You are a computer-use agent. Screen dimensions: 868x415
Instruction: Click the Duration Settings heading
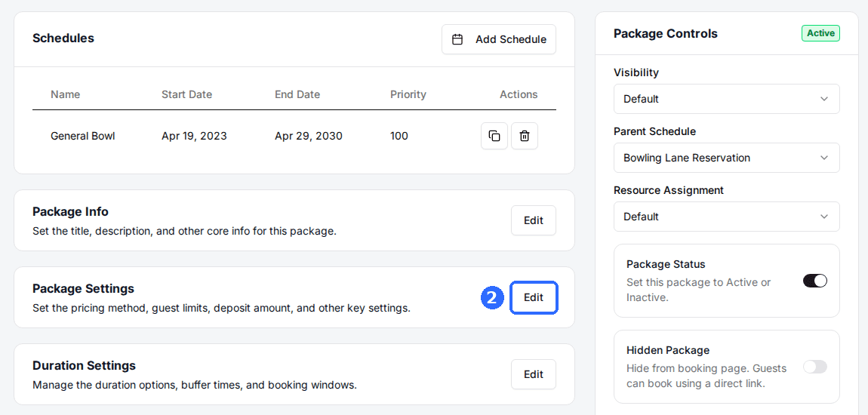point(84,365)
